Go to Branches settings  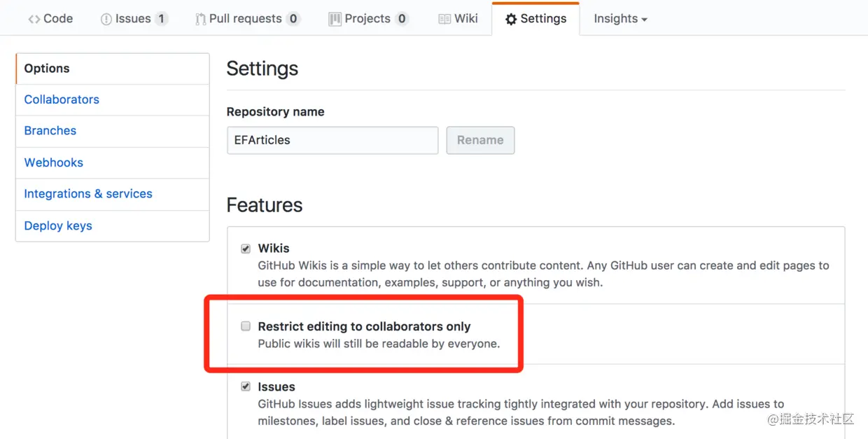tap(112, 131)
